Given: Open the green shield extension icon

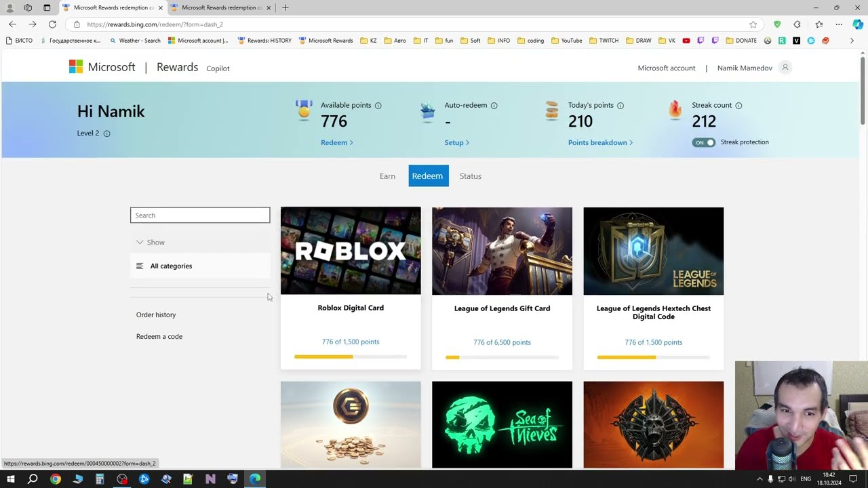Looking at the screenshot, I should [x=777, y=24].
